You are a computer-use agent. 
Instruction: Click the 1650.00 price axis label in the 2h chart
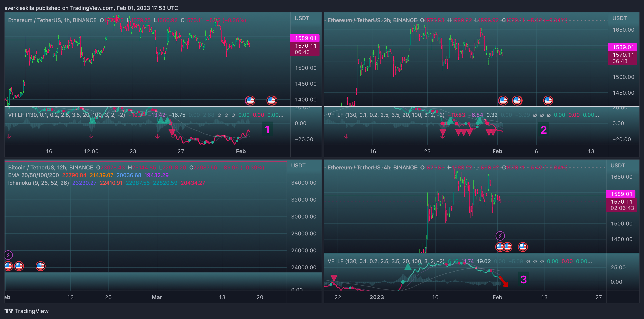[x=623, y=30]
